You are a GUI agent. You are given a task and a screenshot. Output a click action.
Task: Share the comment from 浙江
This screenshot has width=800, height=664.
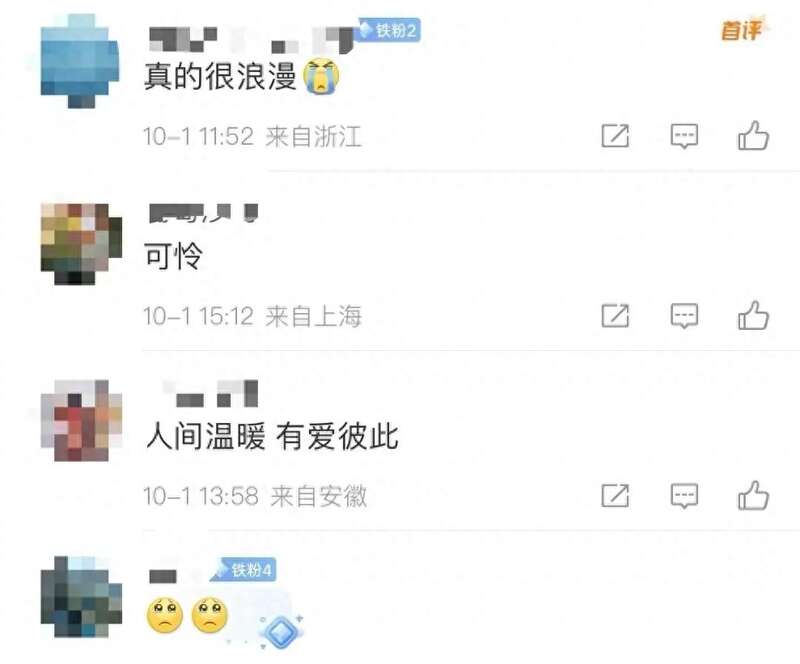pos(615,136)
